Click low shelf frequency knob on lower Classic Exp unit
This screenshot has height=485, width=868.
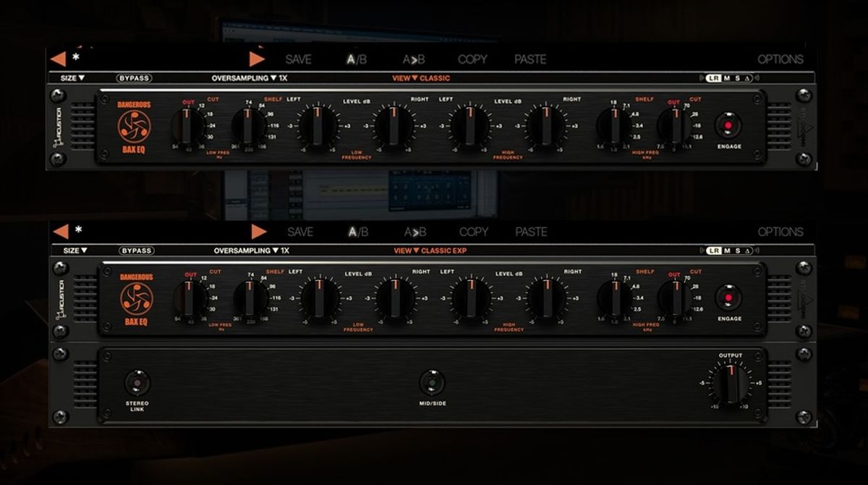coord(251,298)
